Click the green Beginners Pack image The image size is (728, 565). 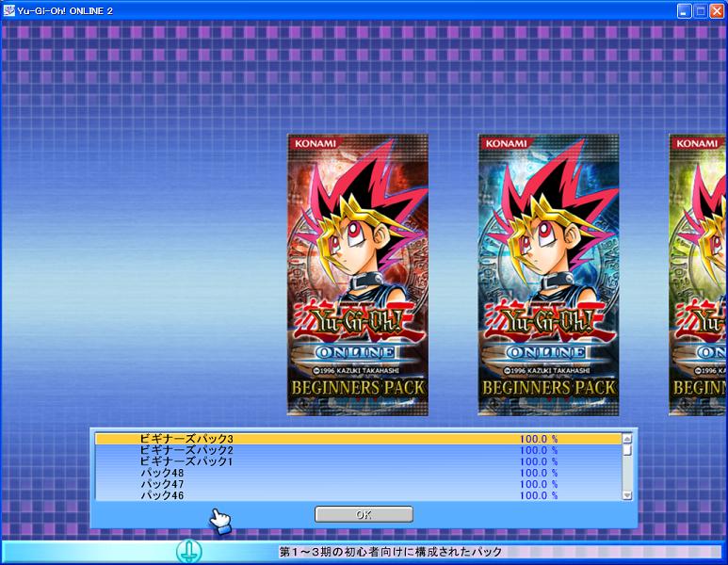pos(698,275)
